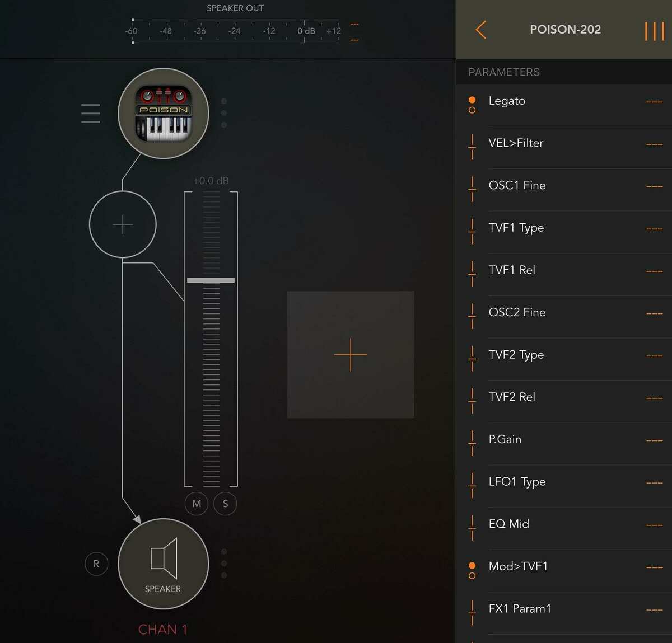672x643 pixels.
Task: Click the channel volume fader handle
Action: [211, 280]
